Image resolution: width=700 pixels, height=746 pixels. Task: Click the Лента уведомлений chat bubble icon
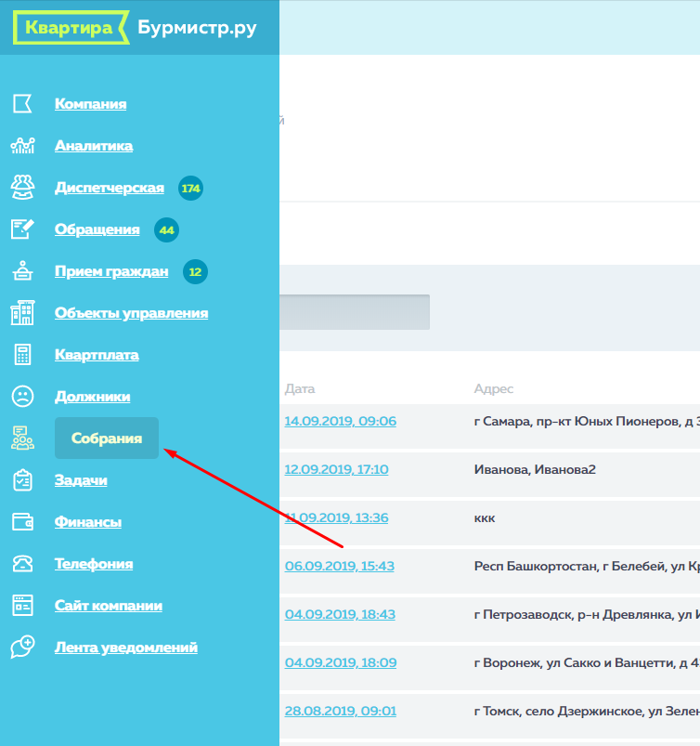tap(22, 648)
